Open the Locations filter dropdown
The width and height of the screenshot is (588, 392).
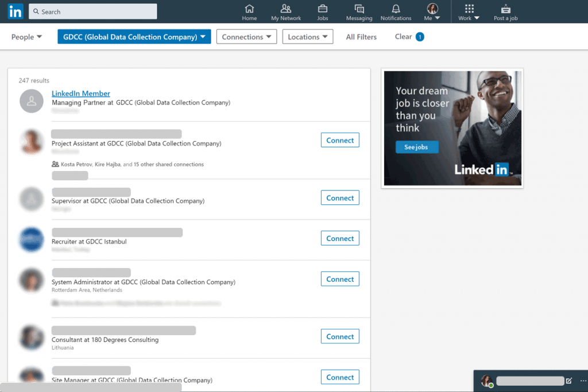click(x=308, y=36)
